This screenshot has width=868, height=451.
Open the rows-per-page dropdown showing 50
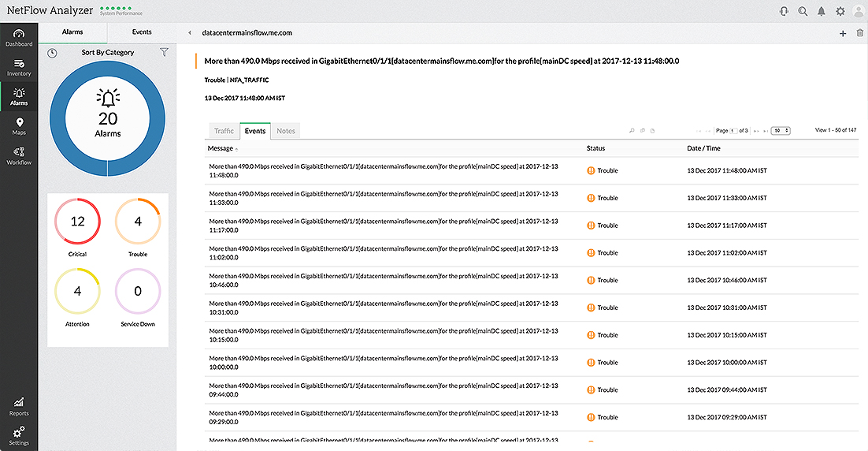click(781, 131)
